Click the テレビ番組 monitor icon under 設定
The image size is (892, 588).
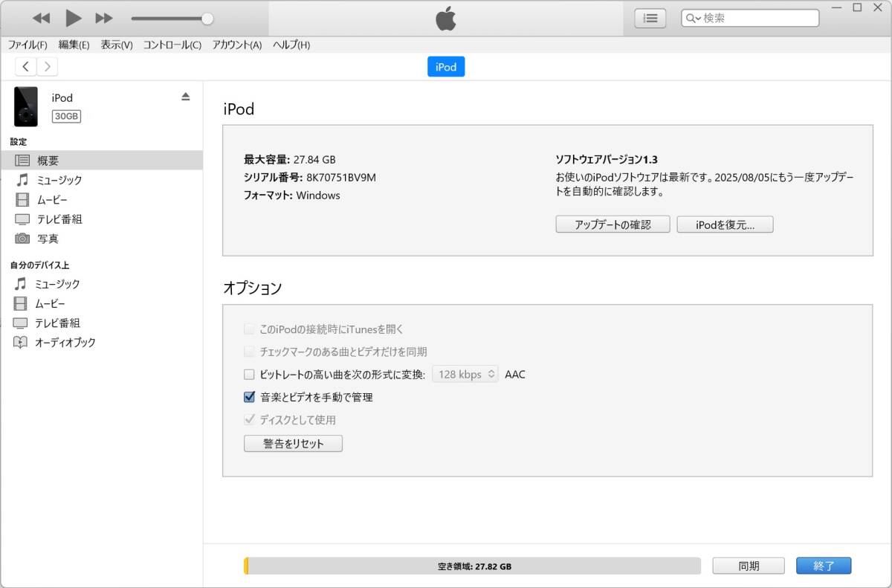point(22,219)
